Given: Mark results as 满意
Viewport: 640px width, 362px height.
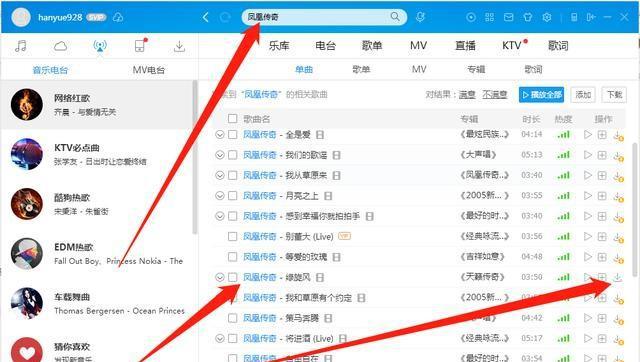Looking at the screenshot, I should point(467,95).
